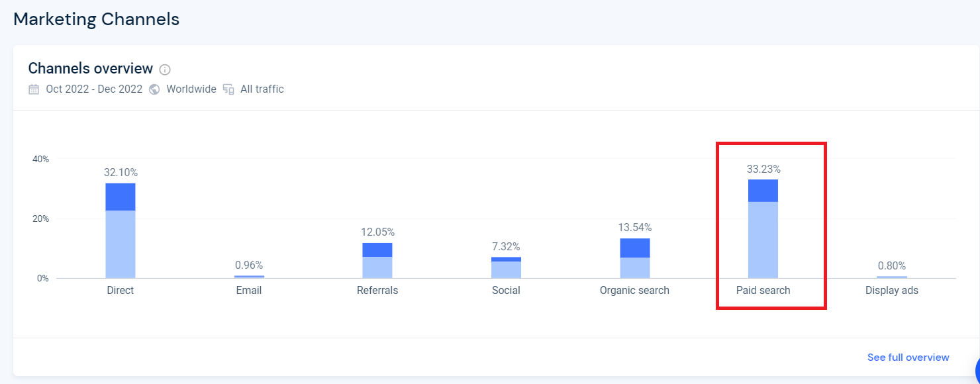Click the Referrals bar in the chart

click(377, 260)
